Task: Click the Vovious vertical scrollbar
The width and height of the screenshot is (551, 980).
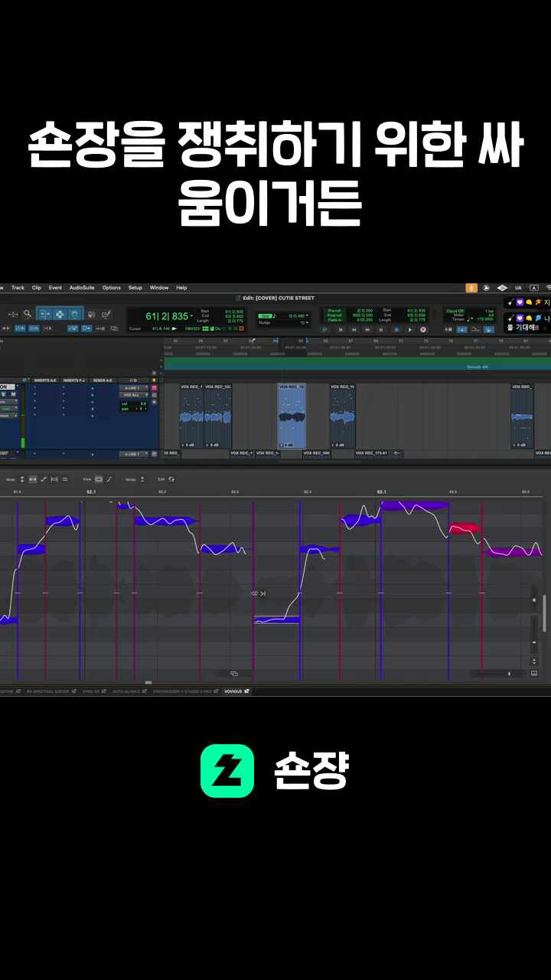Action: coord(544,612)
